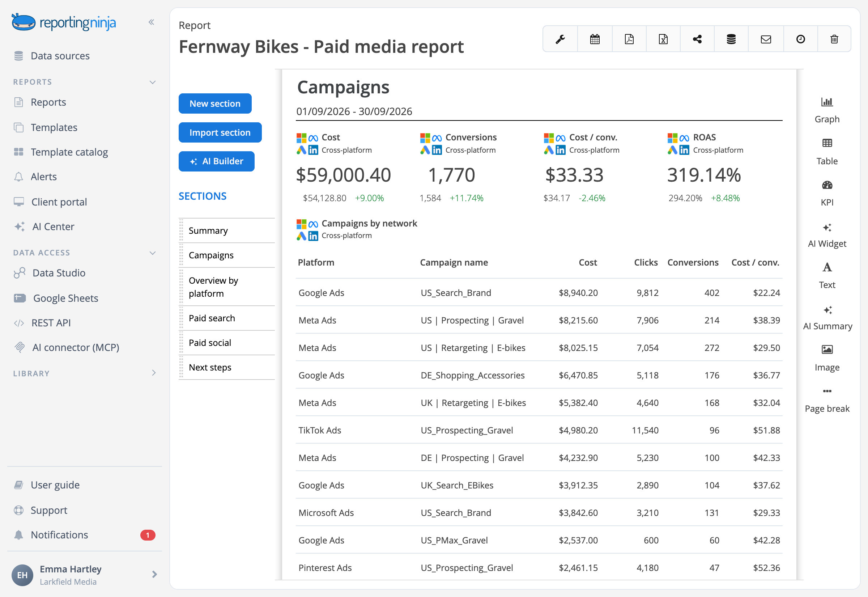Select the Next steps section

tap(227, 367)
